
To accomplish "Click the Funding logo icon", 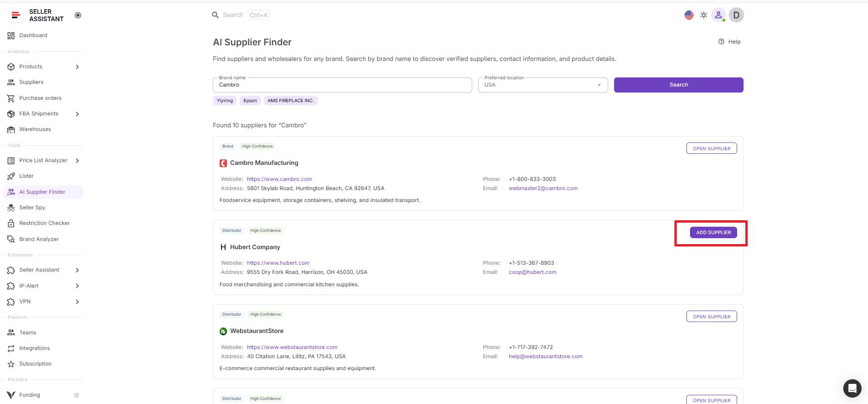I will point(11,395).
